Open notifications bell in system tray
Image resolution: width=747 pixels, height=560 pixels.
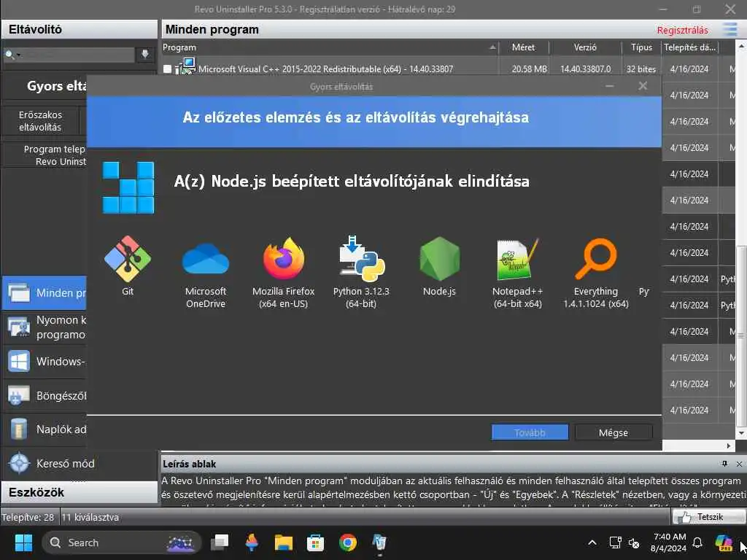[x=697, y=542]
